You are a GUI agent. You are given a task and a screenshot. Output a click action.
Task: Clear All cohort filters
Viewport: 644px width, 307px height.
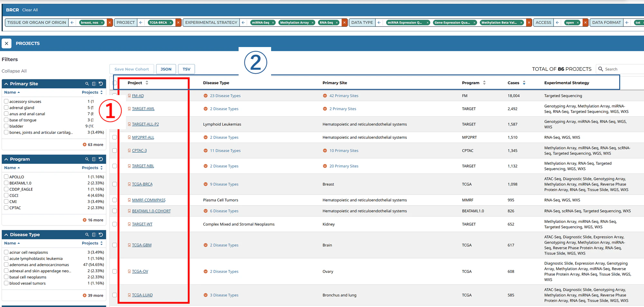[x=30, y=10]
